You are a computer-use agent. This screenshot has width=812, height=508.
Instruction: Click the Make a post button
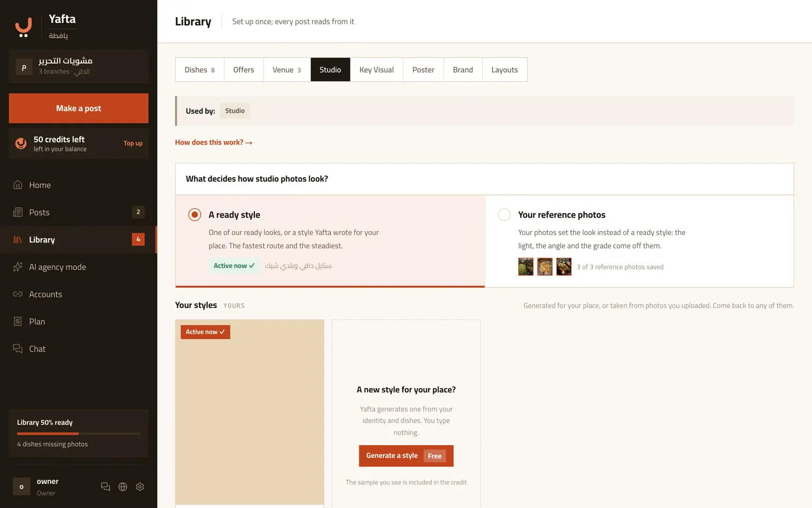click(78, 108)
